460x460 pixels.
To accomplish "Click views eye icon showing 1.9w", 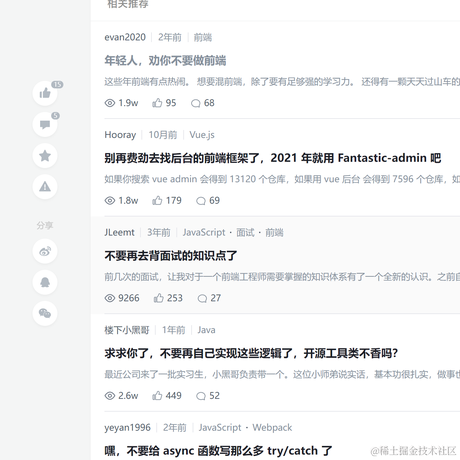I will [110, 103].
